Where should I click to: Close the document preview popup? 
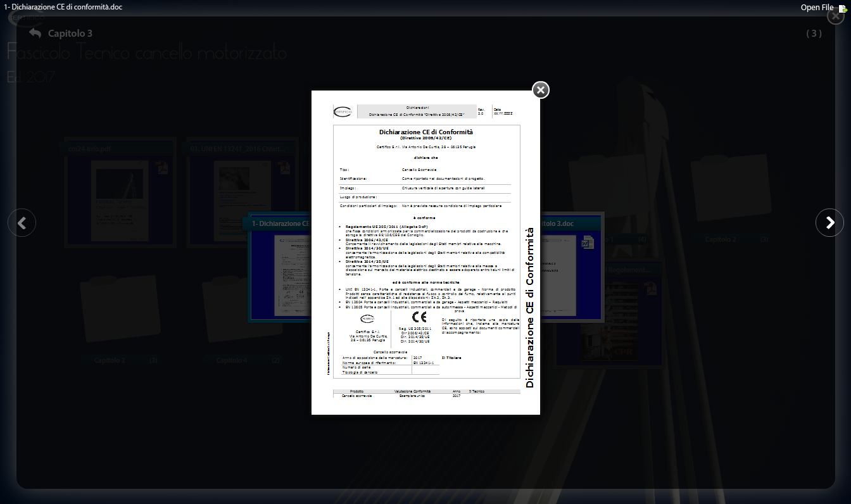[x=540, y=91]
